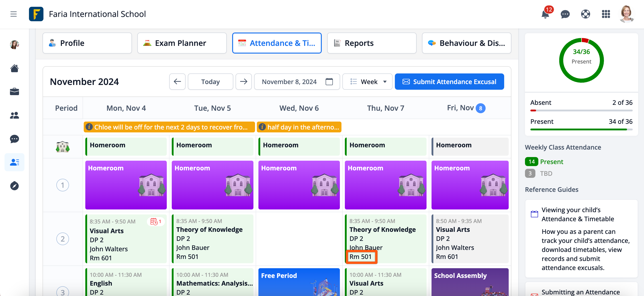This screenshot has height=296, width=644.
Task: Open the calendar overdue badge on Visual Arts
Action: [156, 221]
